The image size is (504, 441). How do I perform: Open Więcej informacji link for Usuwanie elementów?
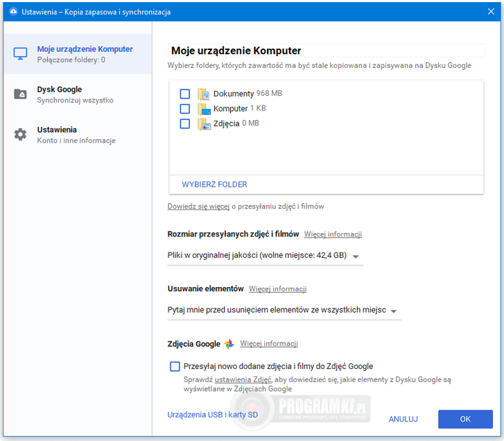[x=278, y=289]
